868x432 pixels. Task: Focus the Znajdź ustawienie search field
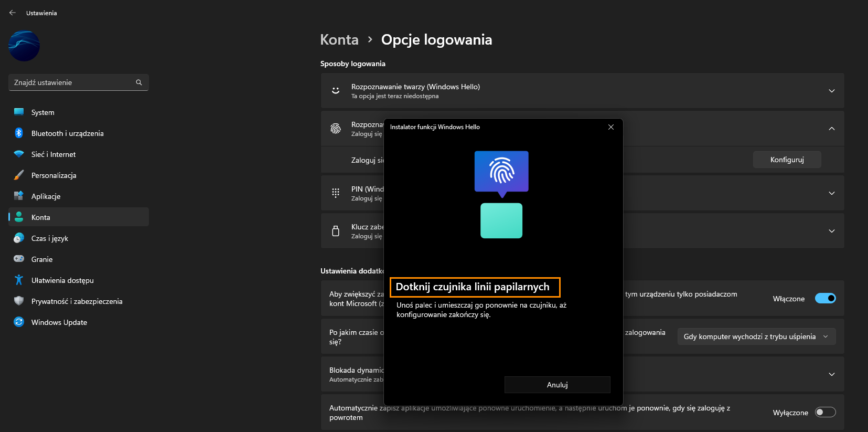pyautogui.click(x=79, y=82)
